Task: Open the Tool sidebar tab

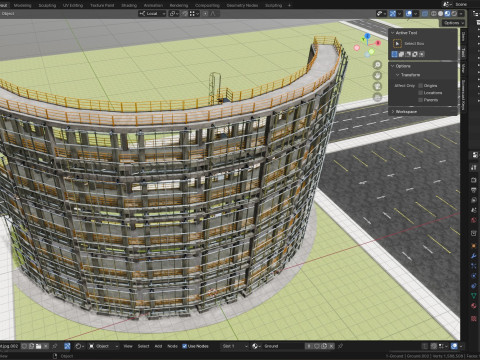Action: pyautogui.click(x=463, y=52)
